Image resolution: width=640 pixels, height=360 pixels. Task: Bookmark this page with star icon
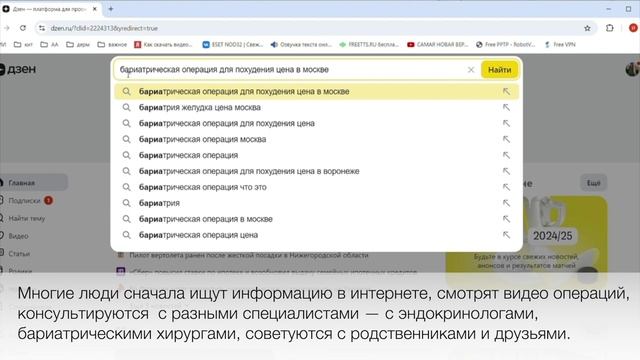coord(587,28)
